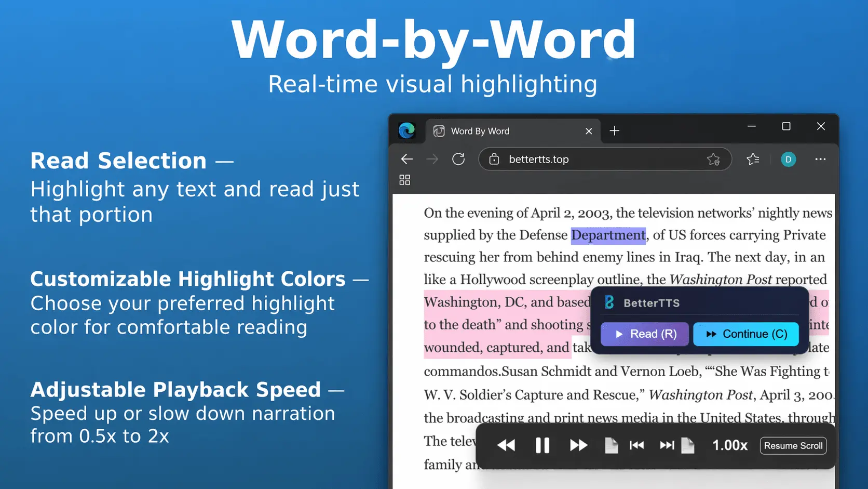Screen dimensions: 868x489
Task: Open the Favorites list
Action: point(753,159)
